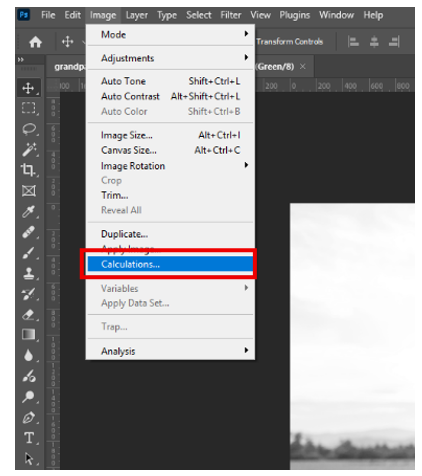This screenshot has width=422, height=476.
Task: Select the Eyedropper tool
Action: coord(29,211)
